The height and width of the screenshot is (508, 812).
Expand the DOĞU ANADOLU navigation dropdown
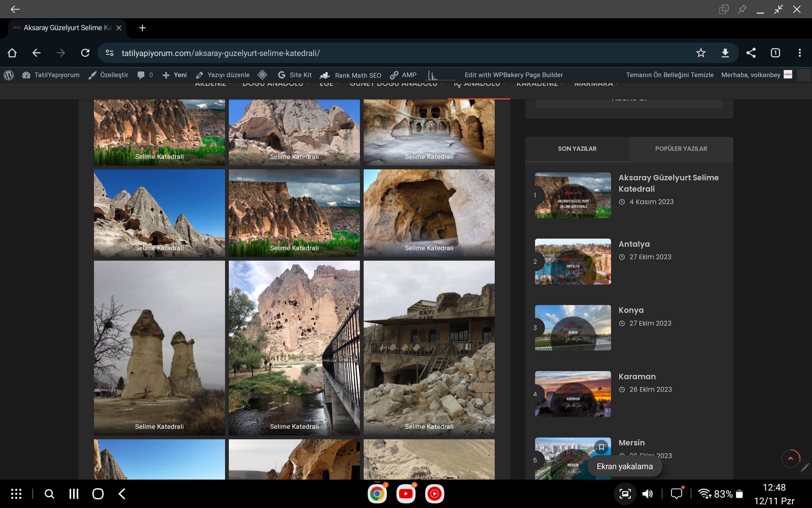click(275, 84)
